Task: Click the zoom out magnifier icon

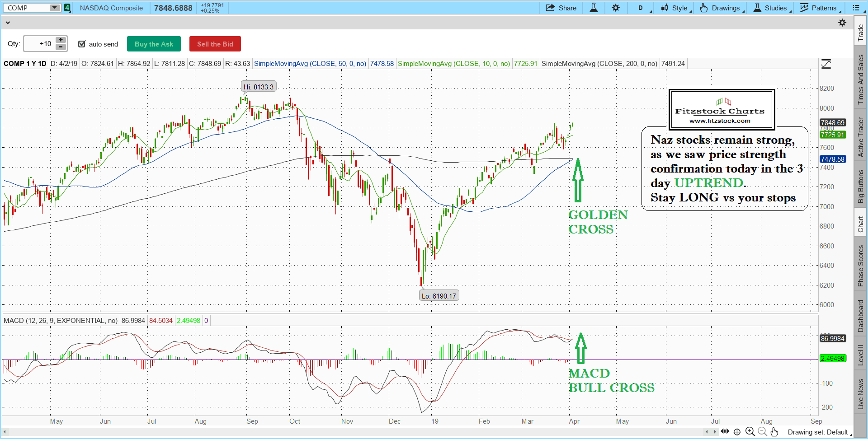Action: (x=762, y=432)
